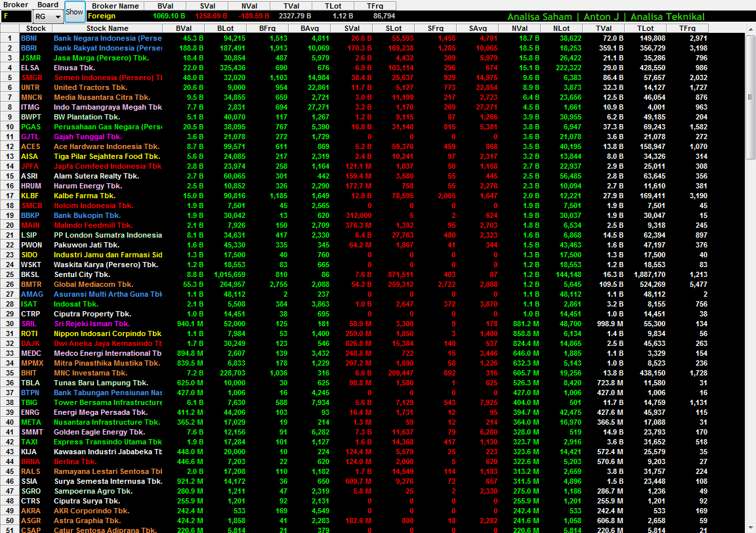
Task: Click the Broker code input field
Action: [16, 16]
